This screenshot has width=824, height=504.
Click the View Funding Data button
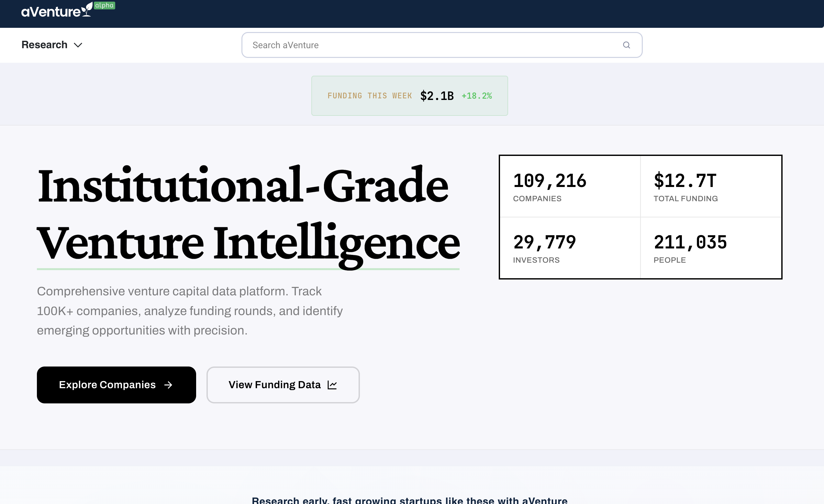click(x=283, y=385)
